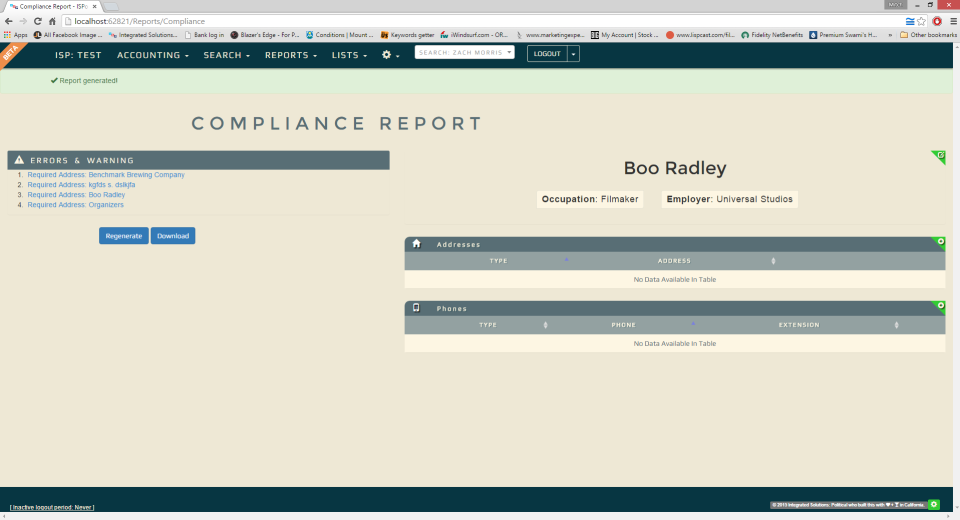
Task: Click the blue waves icon in address bar
Action: 910,21
